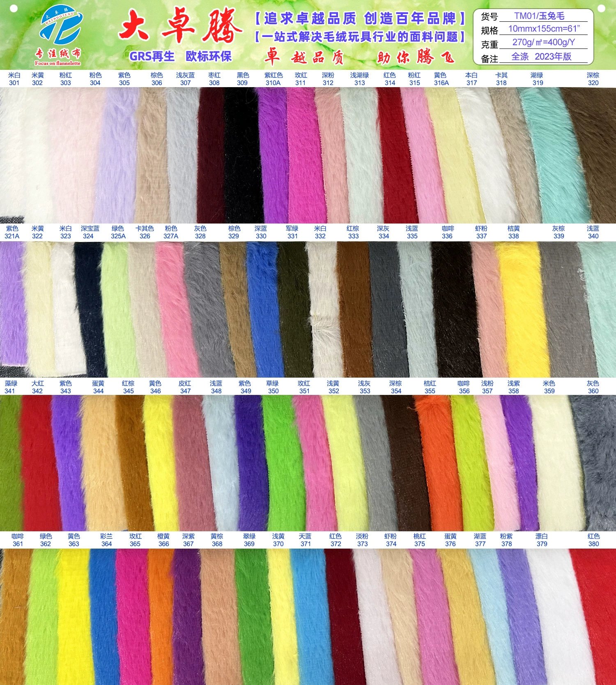The image size is (616, 685).
Task: Click the item number value TM01/玉兔毛
Action: pos(539,16)
